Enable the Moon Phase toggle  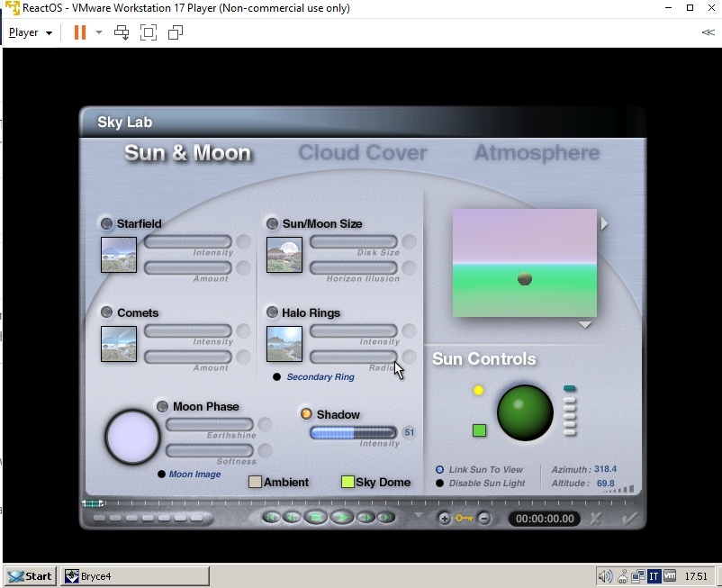tap(162, 407)
